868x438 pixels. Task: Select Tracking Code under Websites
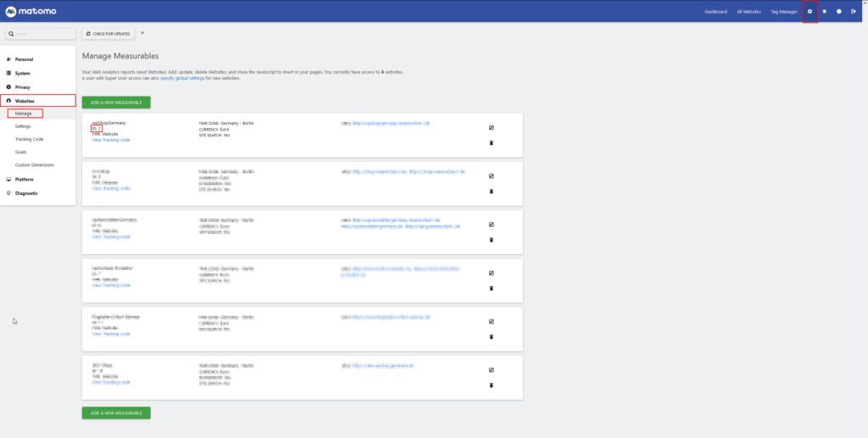pos(30,139)
